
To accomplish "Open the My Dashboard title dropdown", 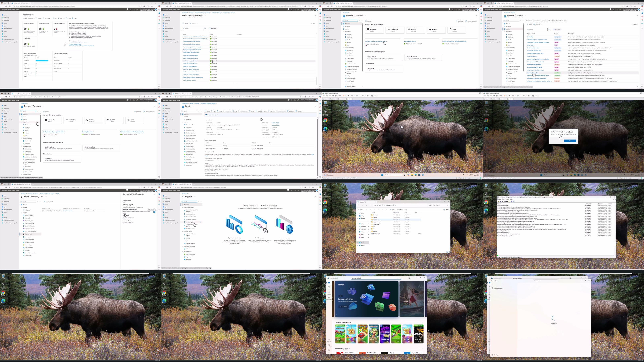I will click(x=34, y=14).
